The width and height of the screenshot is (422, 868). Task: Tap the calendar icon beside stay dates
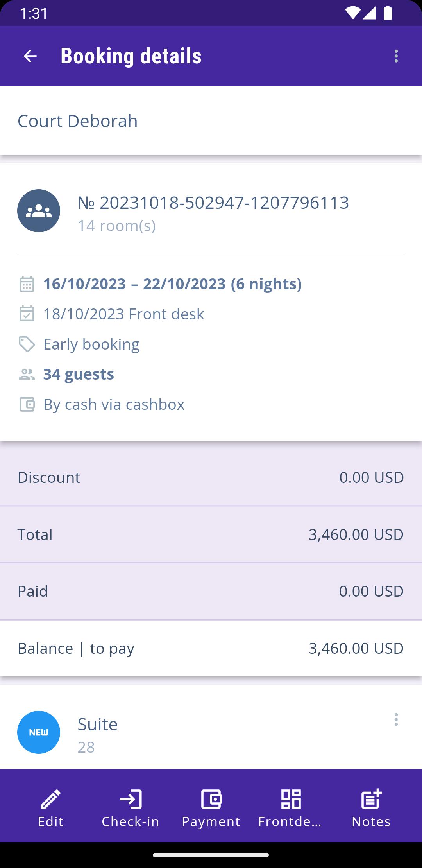coord(27,284)
